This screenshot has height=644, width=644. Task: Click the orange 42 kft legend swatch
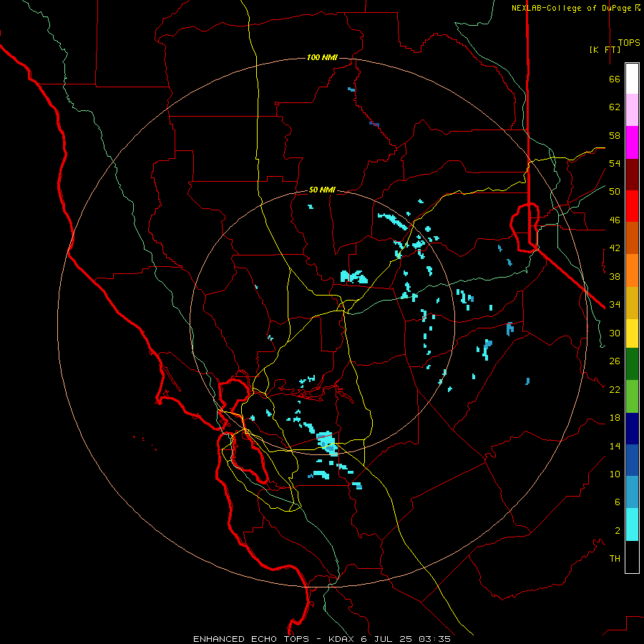(632, 270)
